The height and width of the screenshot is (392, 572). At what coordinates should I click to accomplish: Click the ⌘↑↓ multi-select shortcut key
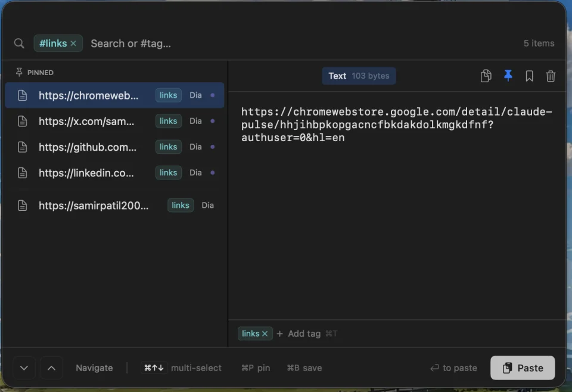tap(154, 368)
